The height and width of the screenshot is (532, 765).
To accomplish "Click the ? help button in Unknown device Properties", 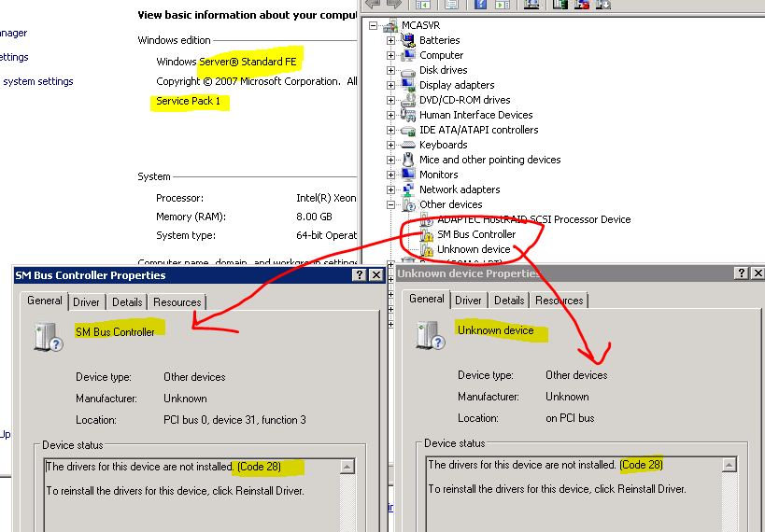I will pyautogui.click(x=741, y=273).
